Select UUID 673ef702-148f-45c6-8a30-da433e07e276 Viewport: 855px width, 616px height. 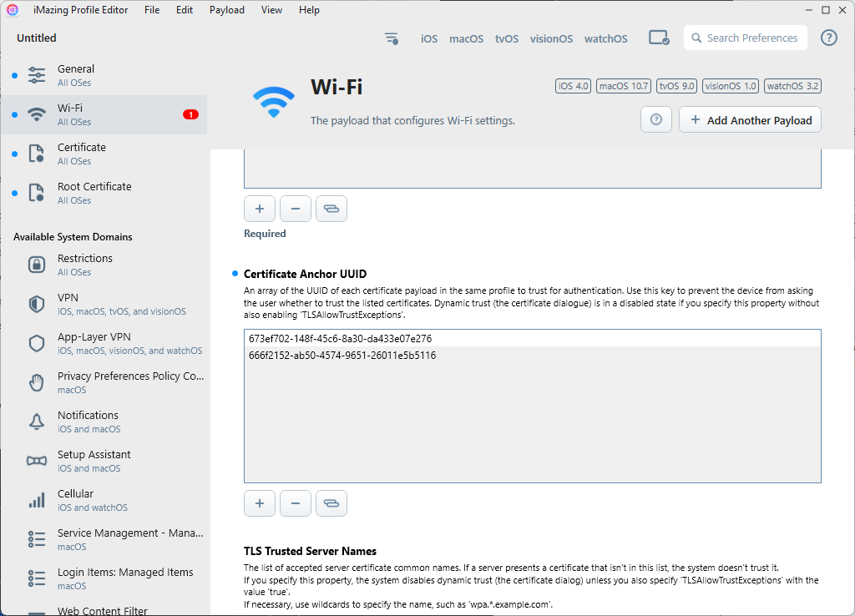click(x=532, y=339)
